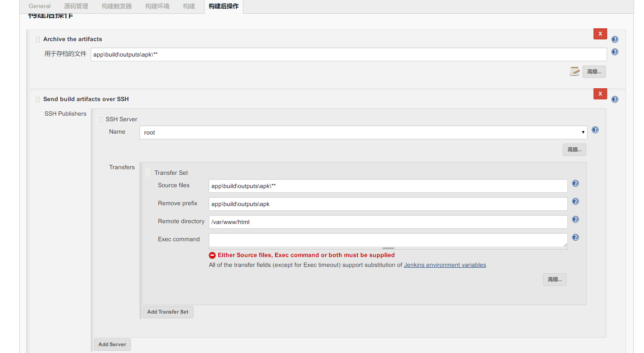Open help for Send build artifacts over SSH
The height and width of the screenshot is (353, 644).
point(615,99)
